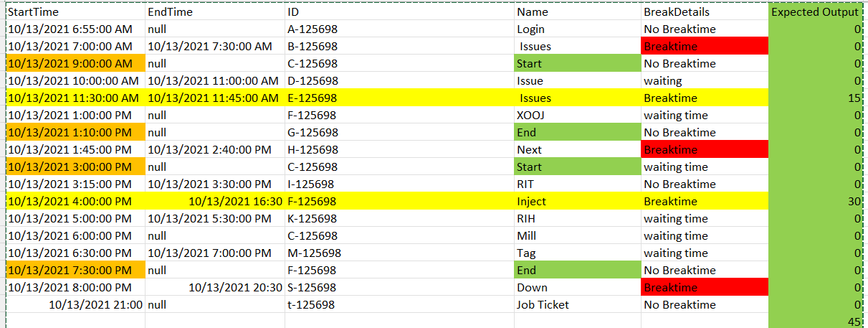Click ID cell D-125698

point(399,81)
